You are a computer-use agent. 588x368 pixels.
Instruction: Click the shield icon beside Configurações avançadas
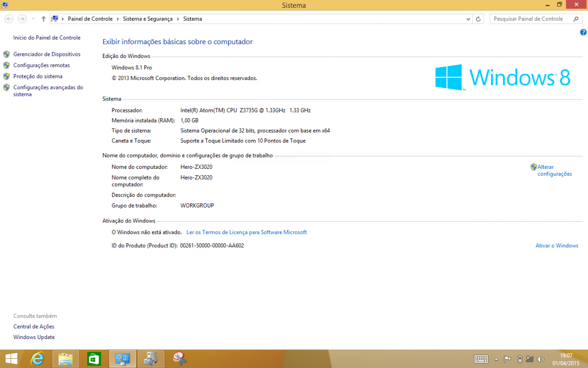(6, 88)
